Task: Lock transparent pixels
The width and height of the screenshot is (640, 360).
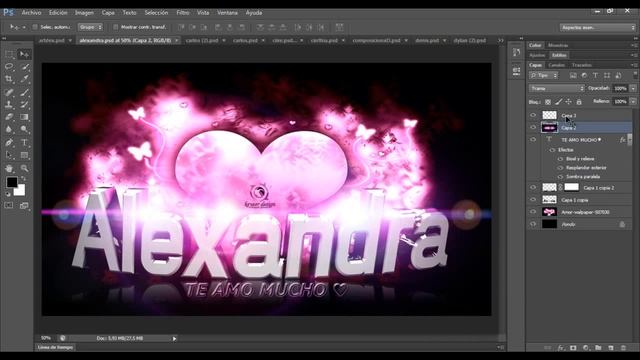Action: pos(548,102)
